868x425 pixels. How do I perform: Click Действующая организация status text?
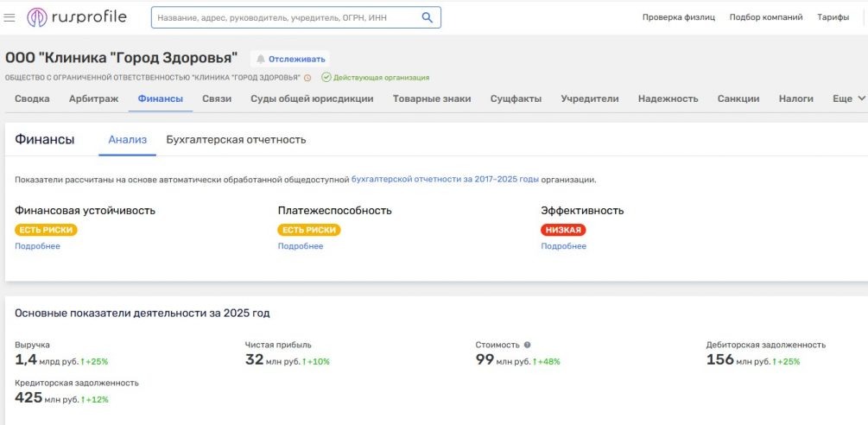pyautogui.click(x=382, y=78)
